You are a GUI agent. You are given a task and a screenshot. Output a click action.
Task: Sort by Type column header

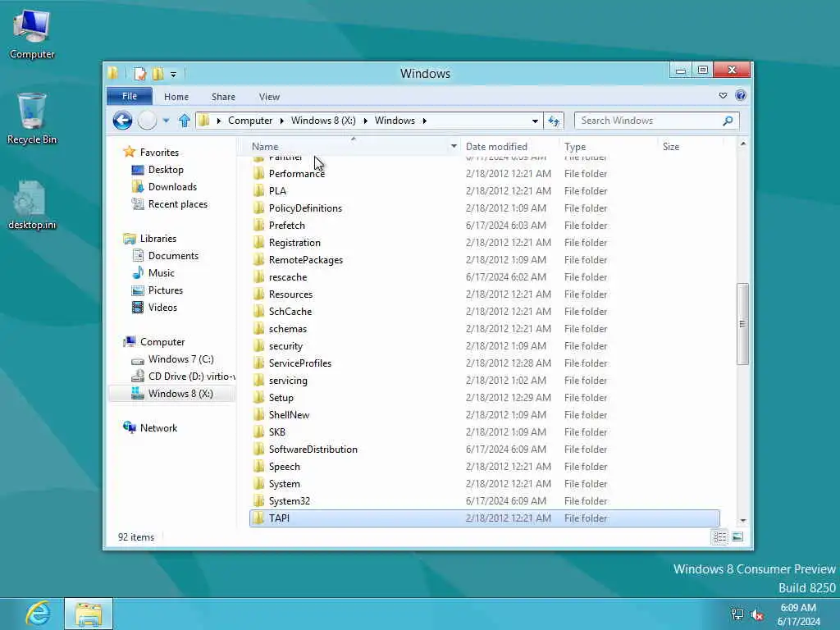[575, 146]
